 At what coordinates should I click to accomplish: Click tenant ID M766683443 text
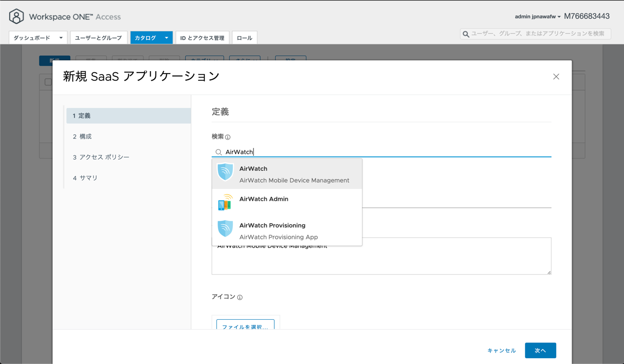tap(586, 16)
